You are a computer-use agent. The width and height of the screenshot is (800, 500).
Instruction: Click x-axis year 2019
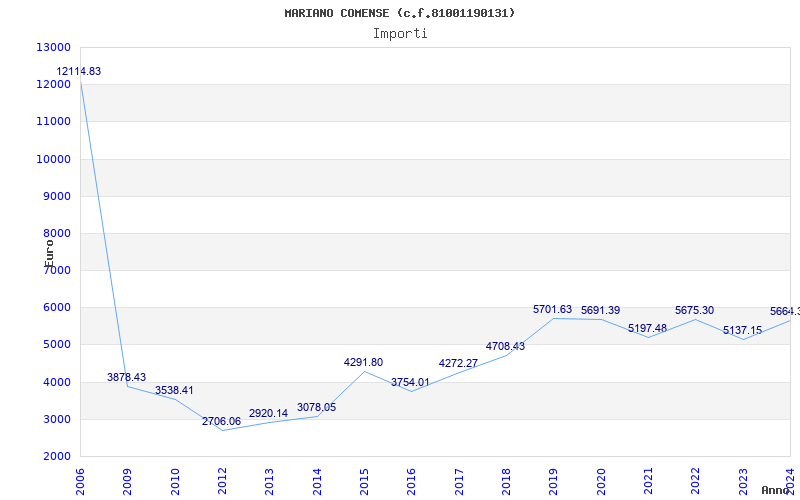554,482
